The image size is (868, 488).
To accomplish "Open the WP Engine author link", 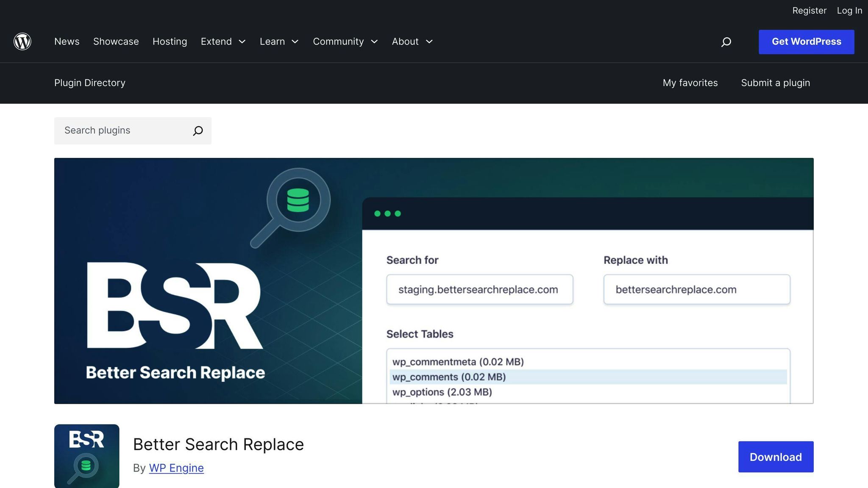I will (x=176, y=468).
